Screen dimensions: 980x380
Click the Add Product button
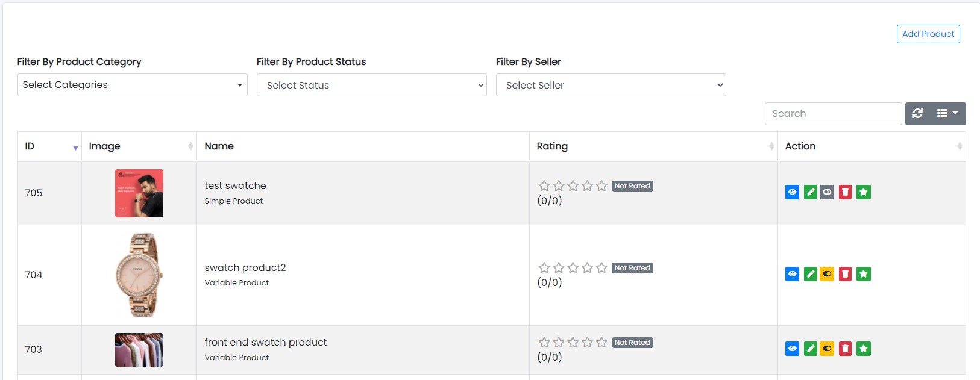[928, 34]
